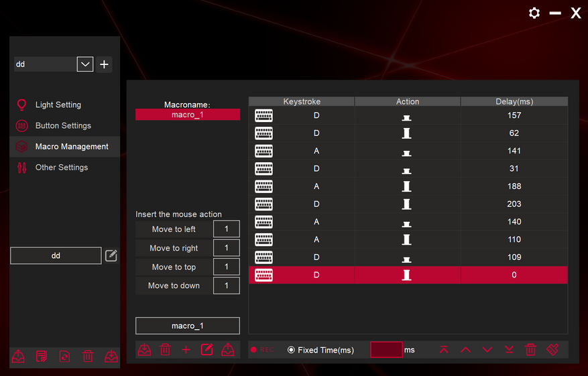Move selected keystroke down one row
Image resolution: width=588 pixels, height=376 pixels.
[x=487, y=350]
